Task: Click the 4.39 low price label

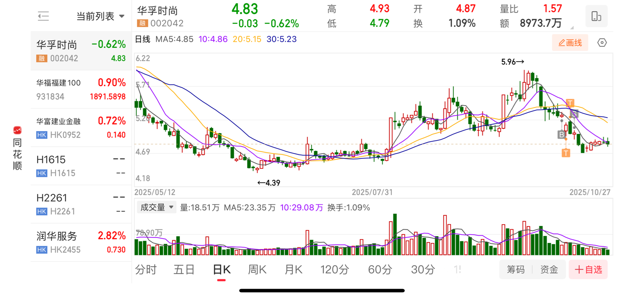Action: tap(269, 183)
